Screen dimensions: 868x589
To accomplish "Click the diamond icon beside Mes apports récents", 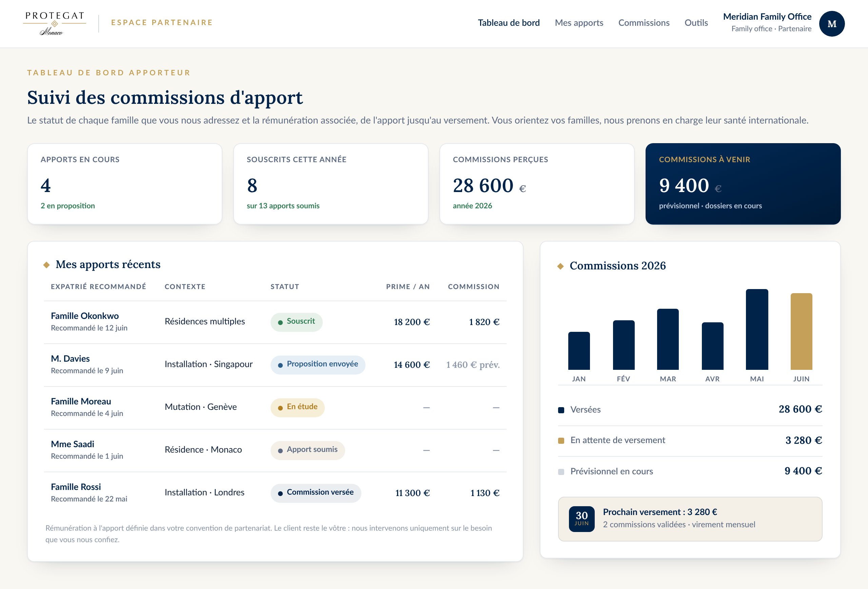I will coord(46,265).
